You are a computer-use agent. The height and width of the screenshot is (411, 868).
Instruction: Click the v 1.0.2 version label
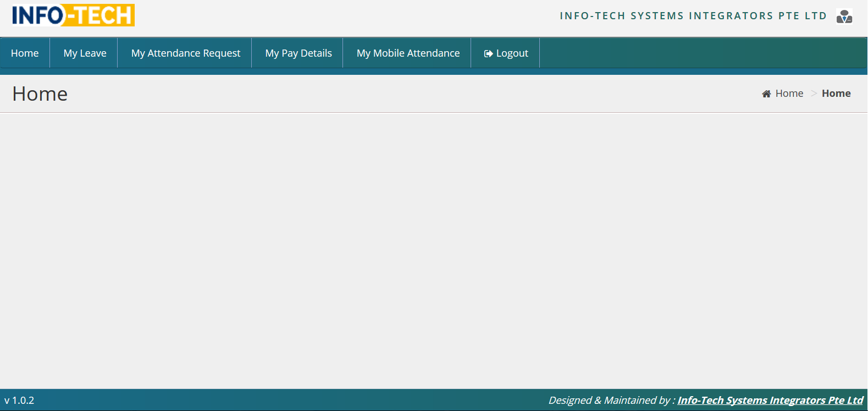[x=19, y=401]
